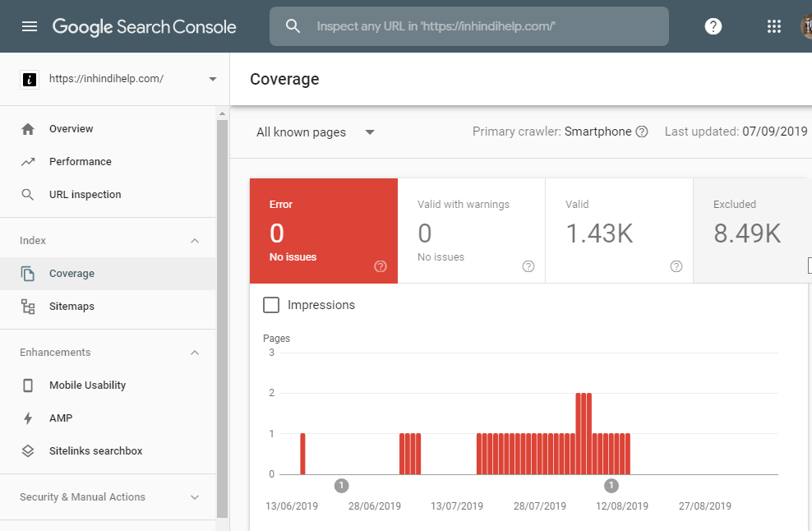Open the All known pages filter dropdown

click(316, 132)
